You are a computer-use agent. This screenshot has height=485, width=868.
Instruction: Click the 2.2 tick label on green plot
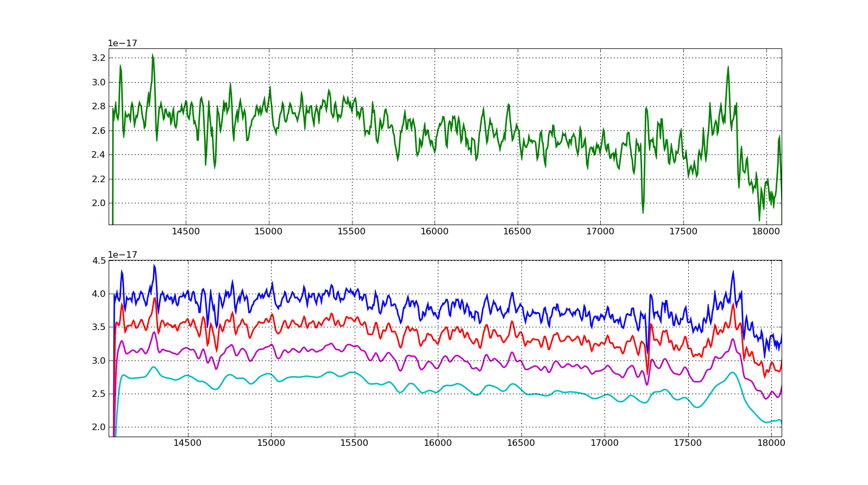coord(99,179)
